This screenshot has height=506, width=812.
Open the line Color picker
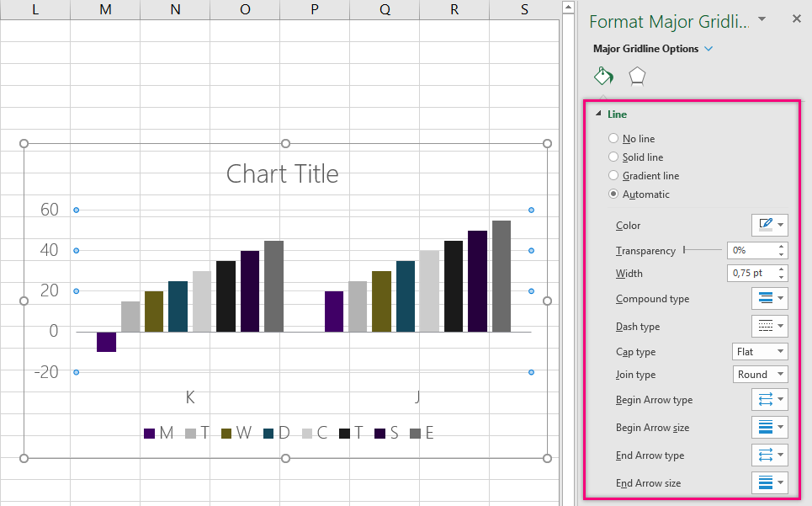770,225
